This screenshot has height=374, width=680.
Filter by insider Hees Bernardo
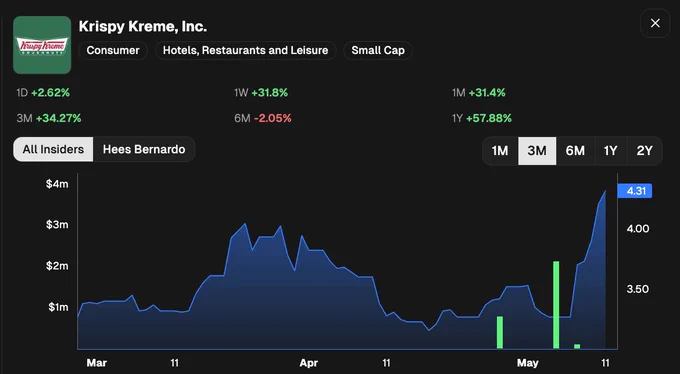144,149
